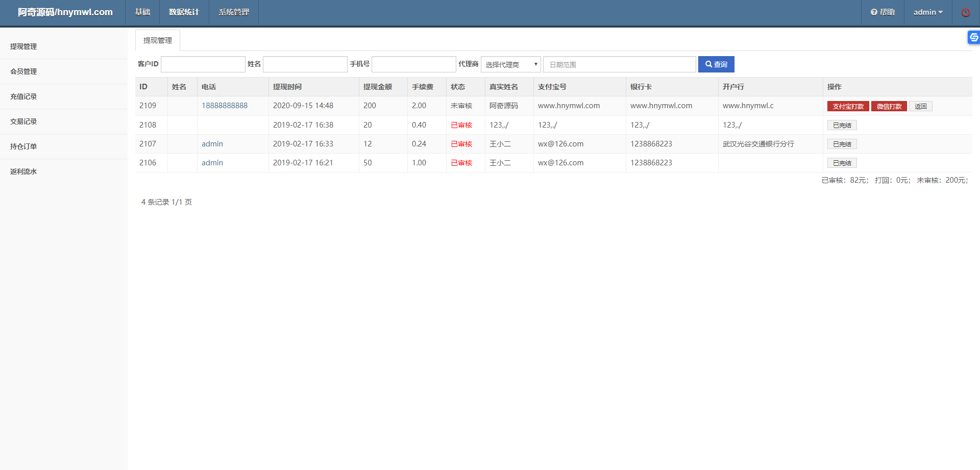This screenshot has width=980, height=470.
Task: Open the 会员管理 sidebar item
Action: [x=23, y=71]
